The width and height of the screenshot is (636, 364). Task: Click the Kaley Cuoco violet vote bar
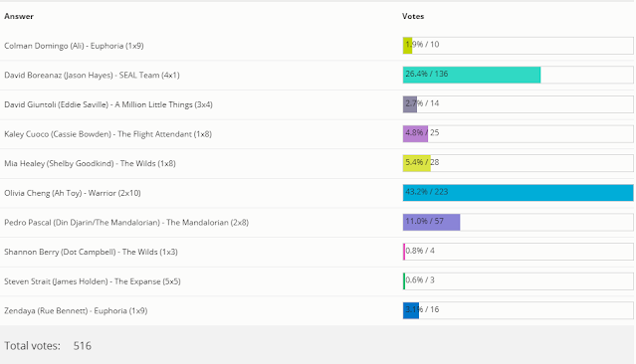tap(415, 133)
